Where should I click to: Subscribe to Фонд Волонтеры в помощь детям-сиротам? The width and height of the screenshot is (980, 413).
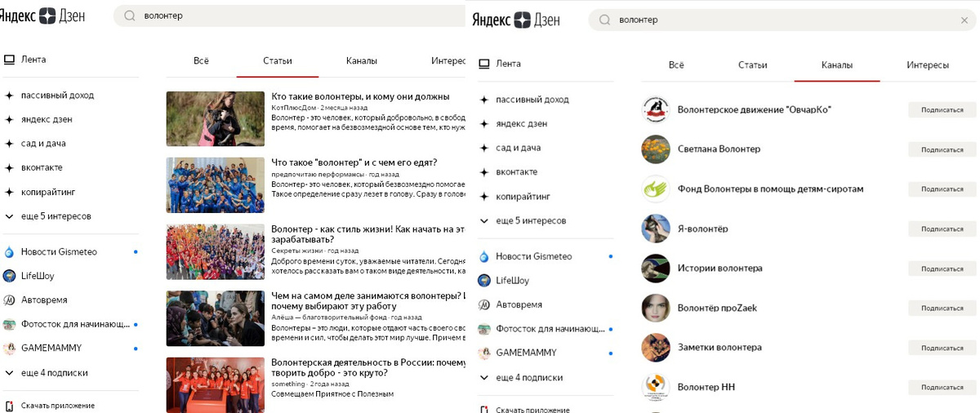942,189
